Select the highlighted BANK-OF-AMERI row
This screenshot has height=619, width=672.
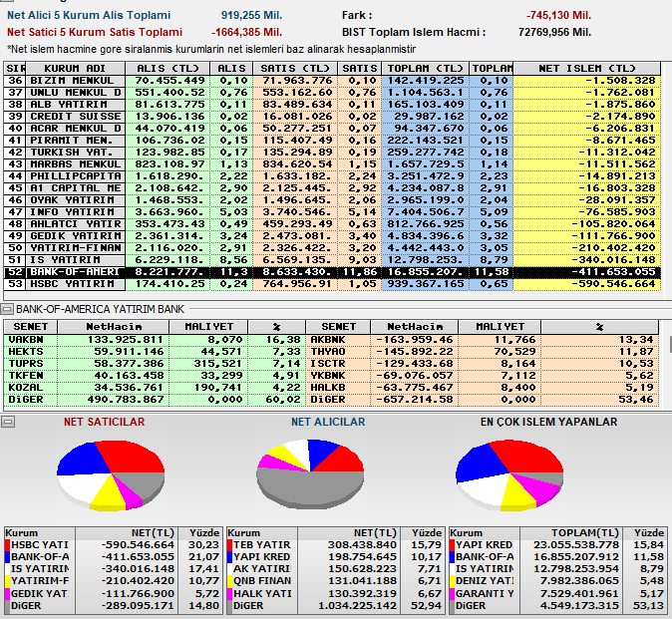(x=332, y=272)
